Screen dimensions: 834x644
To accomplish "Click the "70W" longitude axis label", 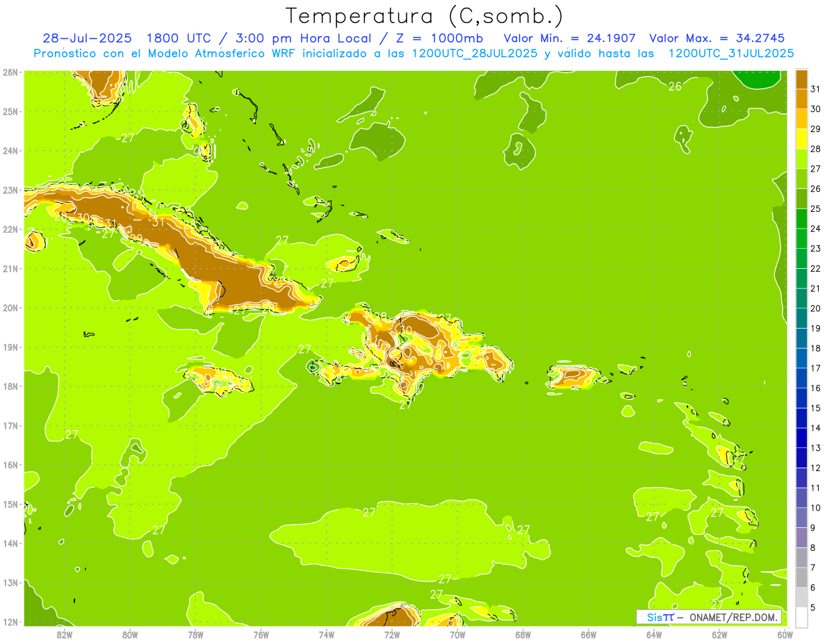I will click(x=457, y=634).
